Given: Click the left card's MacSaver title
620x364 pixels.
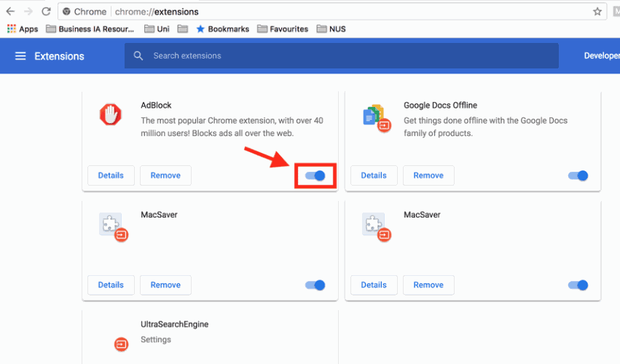Looking at the screenshot, I should click(x=159, y=215).
